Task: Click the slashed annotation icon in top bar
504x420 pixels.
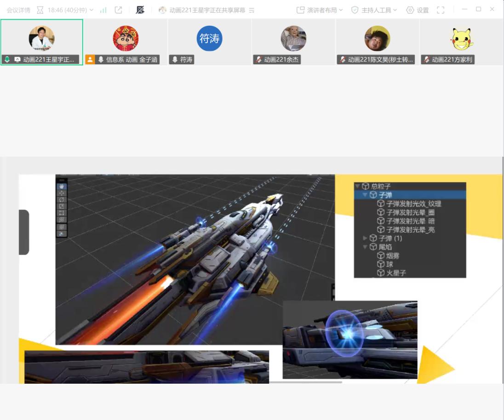Action: point(140,10)
